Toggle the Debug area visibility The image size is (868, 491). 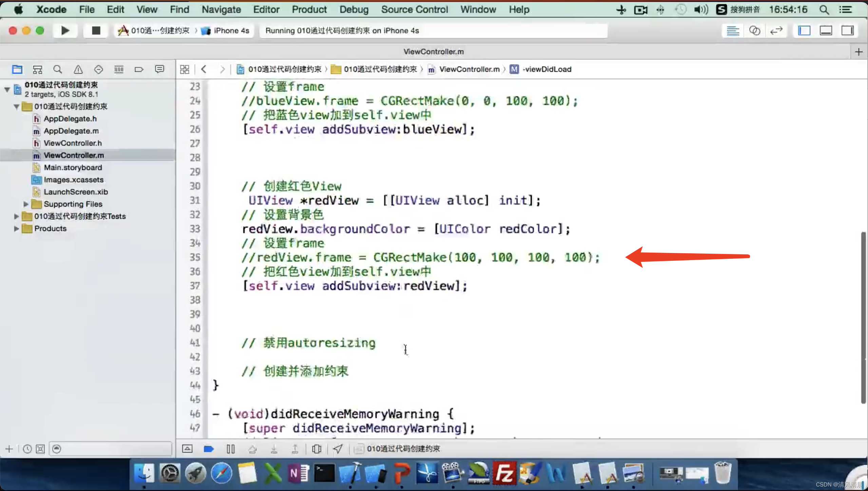pyautogui.click(x=826, y=31)
